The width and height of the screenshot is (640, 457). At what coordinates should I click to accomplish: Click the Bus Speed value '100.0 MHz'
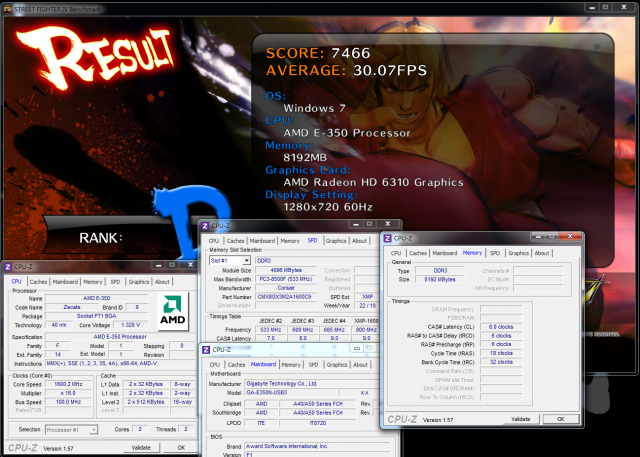68,402
